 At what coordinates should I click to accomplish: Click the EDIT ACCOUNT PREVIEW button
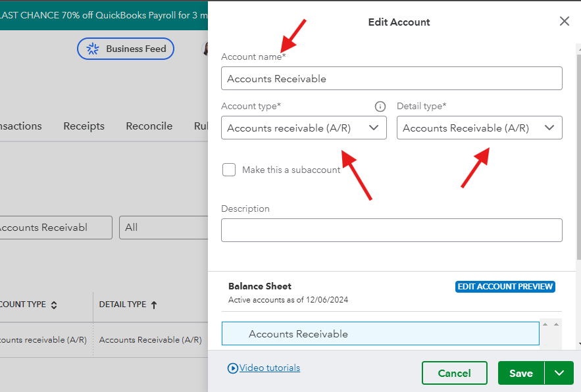point(505,287)
